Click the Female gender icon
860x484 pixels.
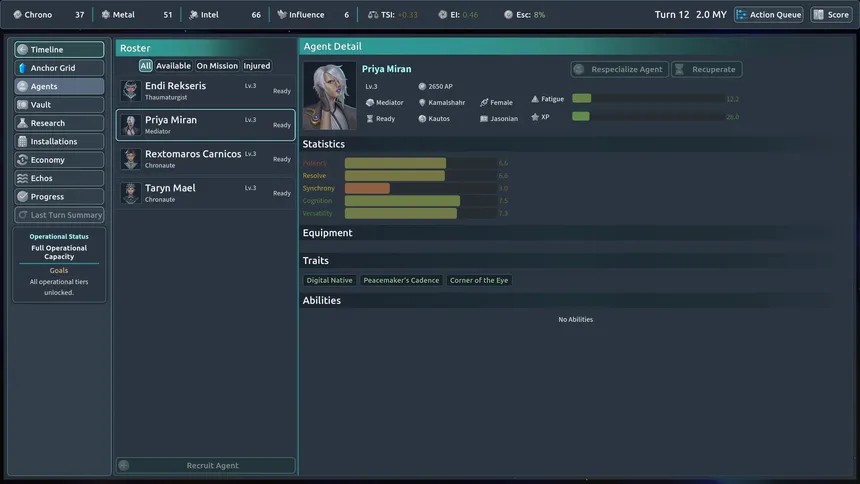[x=484, y=103]
